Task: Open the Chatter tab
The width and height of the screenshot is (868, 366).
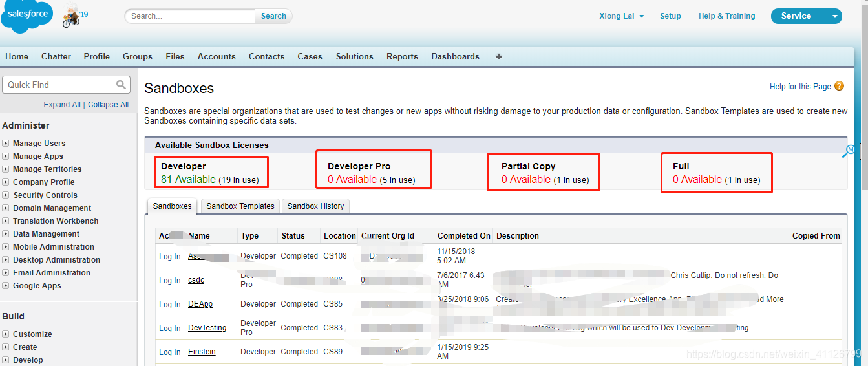Action: 56,56
